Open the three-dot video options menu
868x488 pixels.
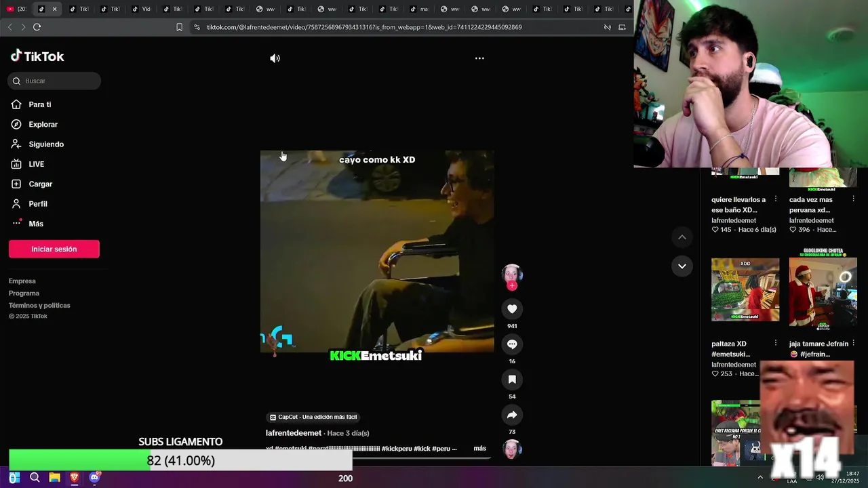(479, 58)
